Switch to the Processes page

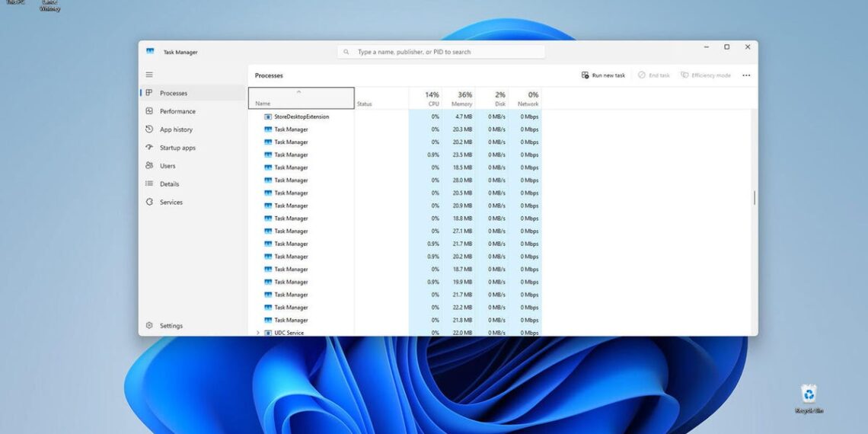[x=192, y=93]
